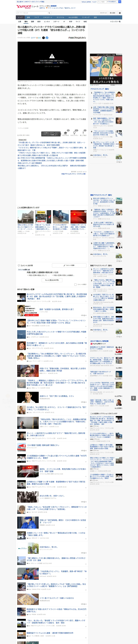Open the 受取人が来ないので開封したら recommended thumbnail
The height and width of the screenshot is (644, 138).
click(26, 217)
